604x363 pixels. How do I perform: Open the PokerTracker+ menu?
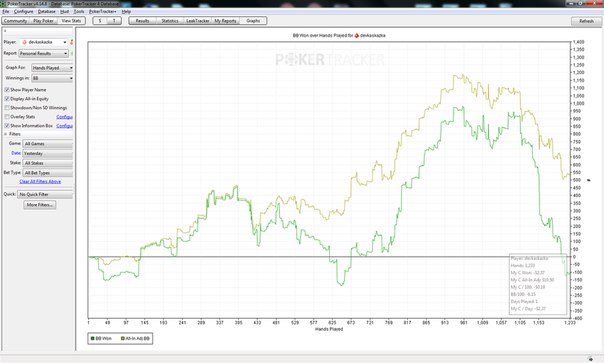(x=102, y=12)
